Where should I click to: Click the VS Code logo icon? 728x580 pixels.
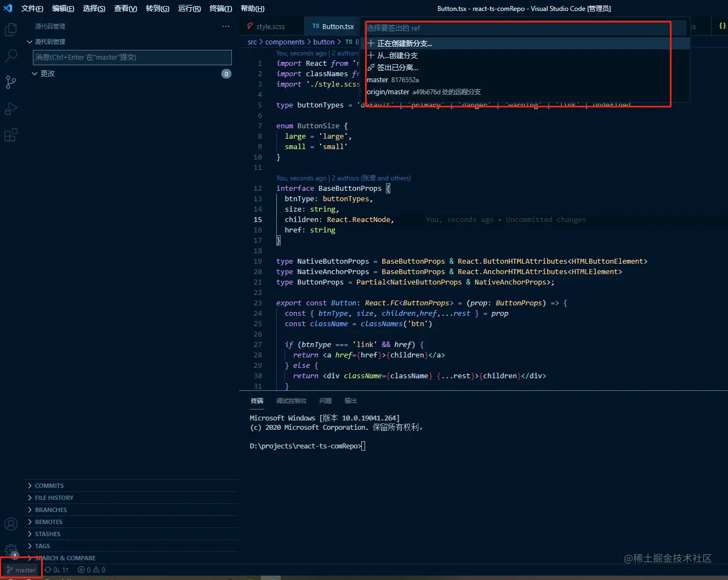click(x=8, y=8)
